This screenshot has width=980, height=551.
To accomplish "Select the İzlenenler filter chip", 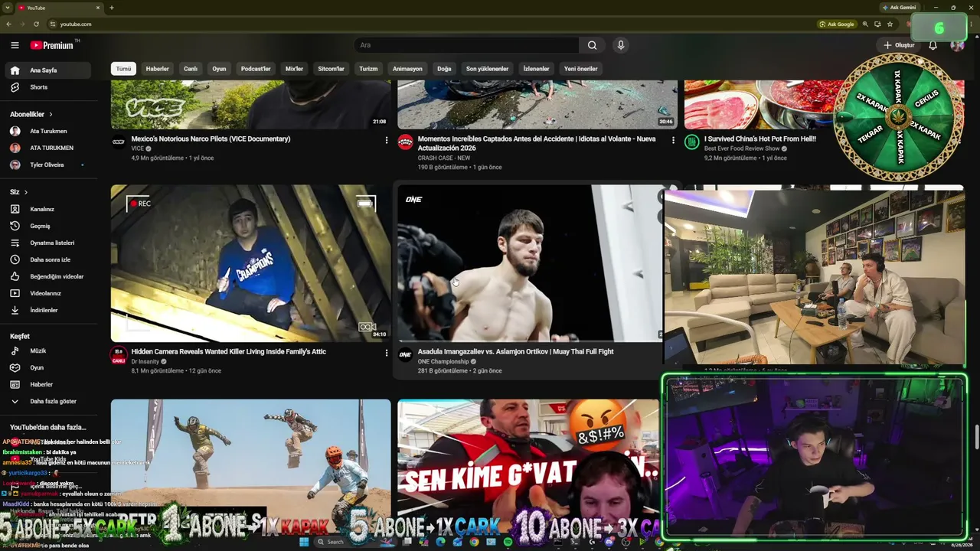I will pos(536,69).
